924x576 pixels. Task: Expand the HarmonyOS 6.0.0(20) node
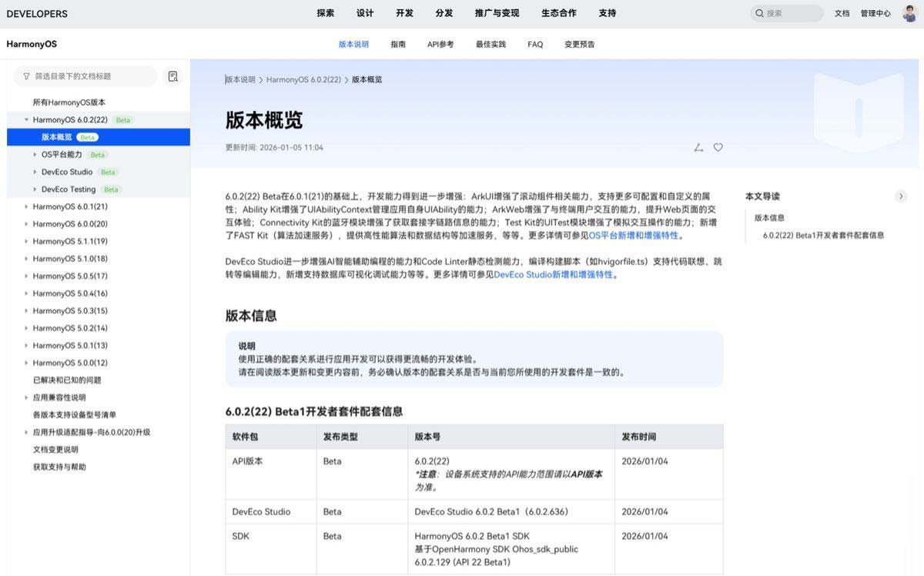coord(26,224)
